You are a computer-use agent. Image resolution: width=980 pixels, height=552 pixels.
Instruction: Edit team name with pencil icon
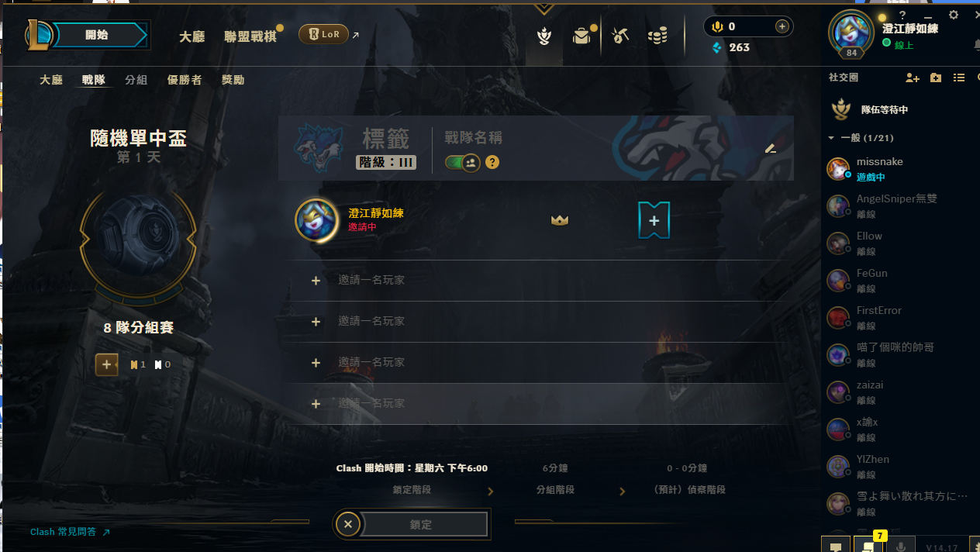pos(771,148)
